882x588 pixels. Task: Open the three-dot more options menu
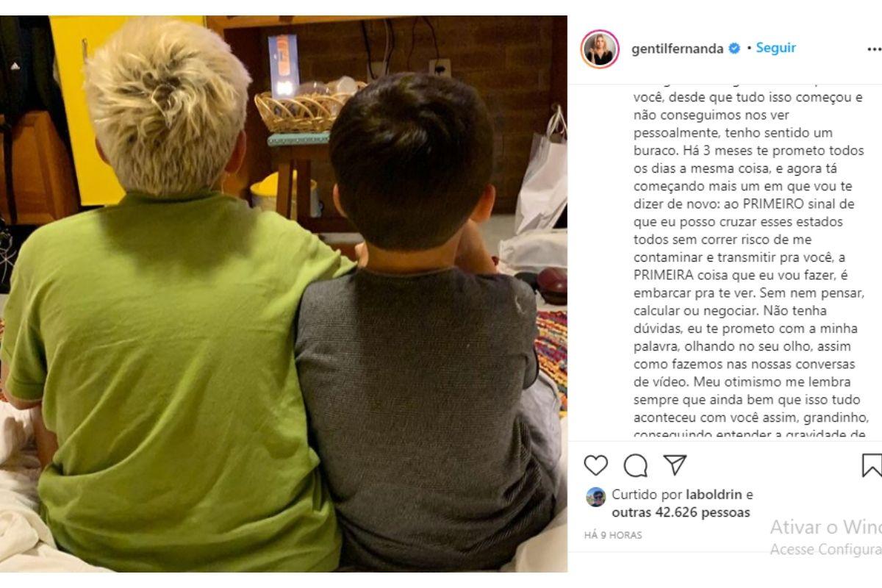tap(874, 49)
